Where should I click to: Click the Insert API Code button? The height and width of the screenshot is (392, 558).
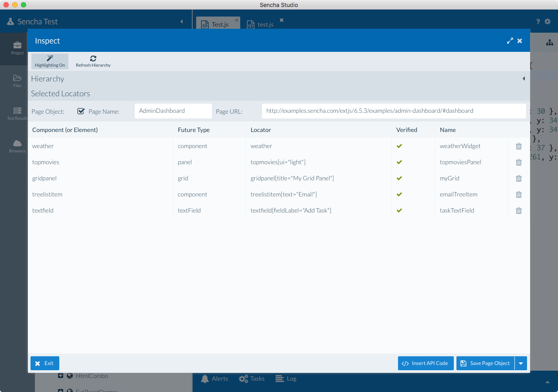click(425, 363)
